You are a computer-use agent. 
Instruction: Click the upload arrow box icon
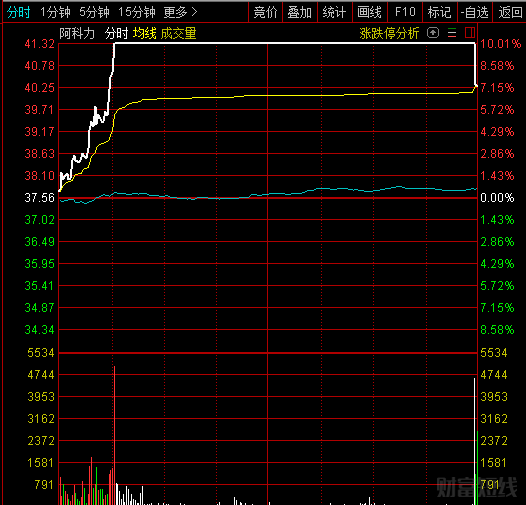coord(433,33)
